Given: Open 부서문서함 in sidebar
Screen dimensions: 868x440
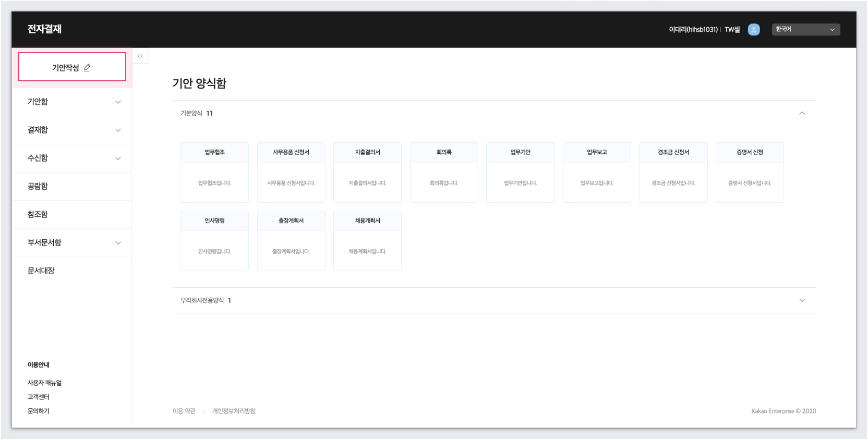Looking at the screenshot, I should (72, 242).
